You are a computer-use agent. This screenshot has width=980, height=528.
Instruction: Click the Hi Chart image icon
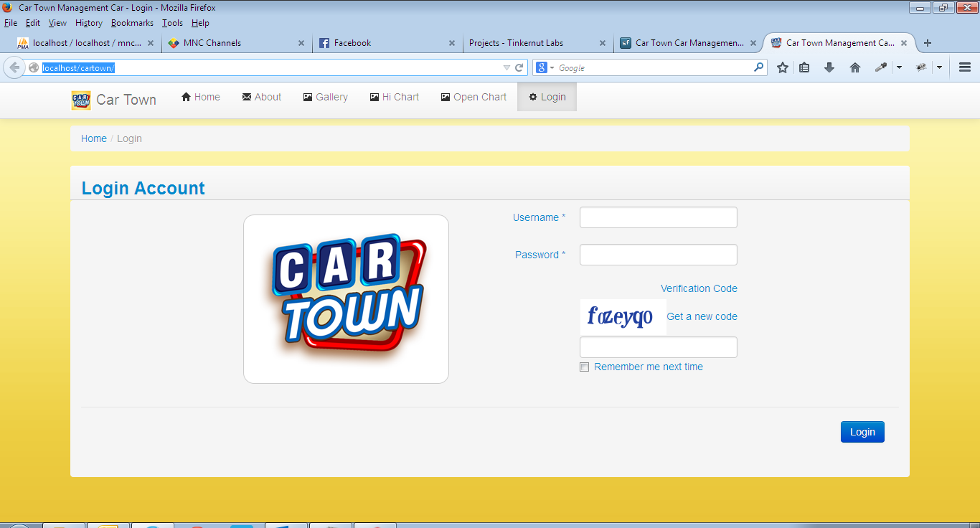pos(374,96)
